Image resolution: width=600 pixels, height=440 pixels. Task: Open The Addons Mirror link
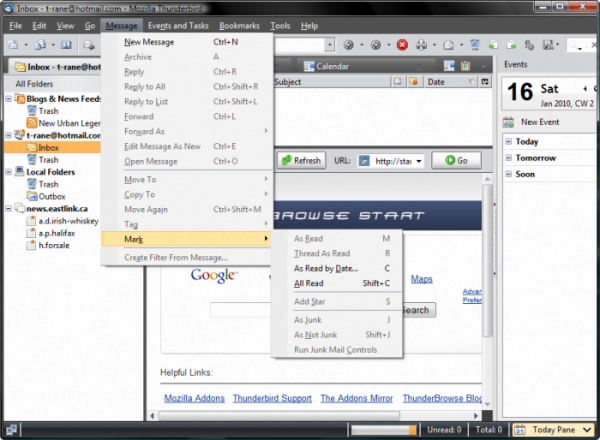pos(357,398)
